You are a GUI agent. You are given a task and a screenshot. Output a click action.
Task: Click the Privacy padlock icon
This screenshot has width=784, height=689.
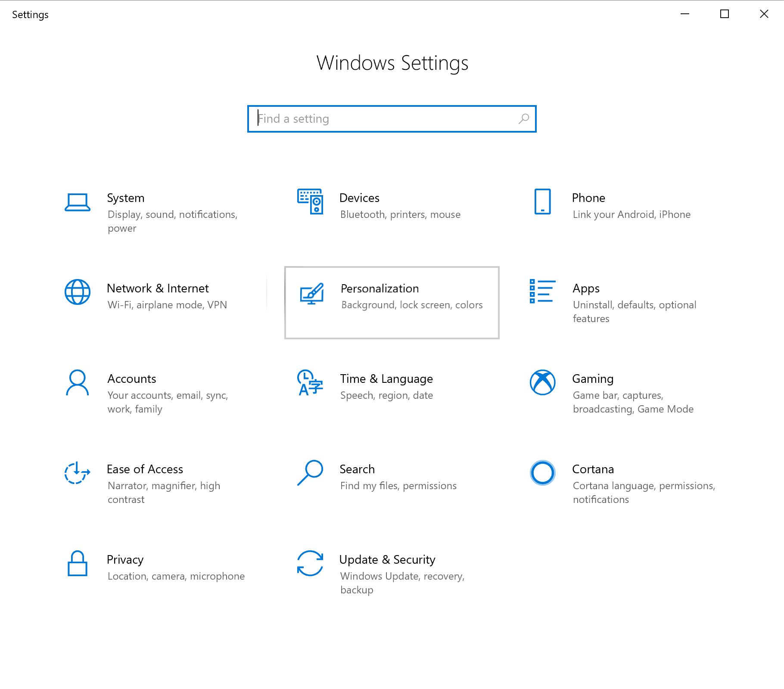(78, 563)
